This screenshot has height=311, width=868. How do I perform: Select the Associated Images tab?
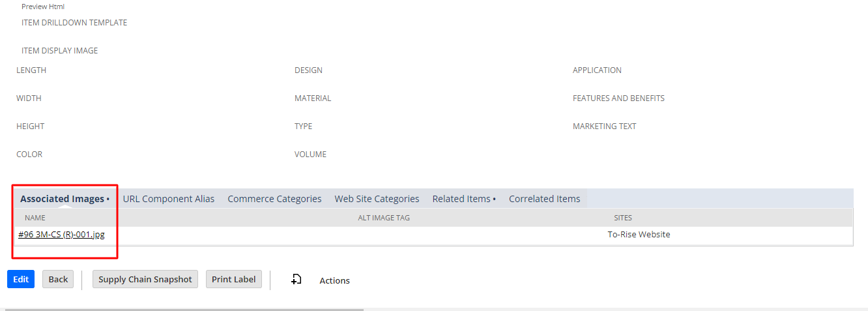pos(65,199)
